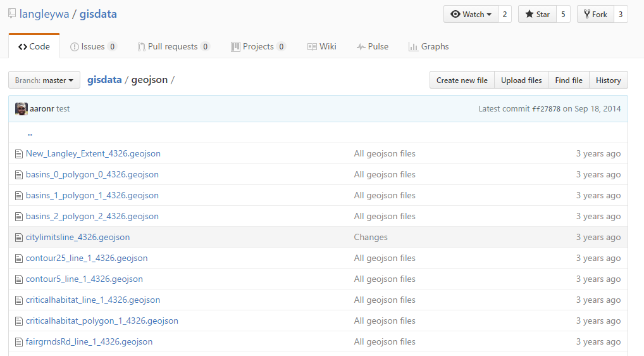644x356 pixels.
Task: Click the Upload files button
Action: [521, 80]
